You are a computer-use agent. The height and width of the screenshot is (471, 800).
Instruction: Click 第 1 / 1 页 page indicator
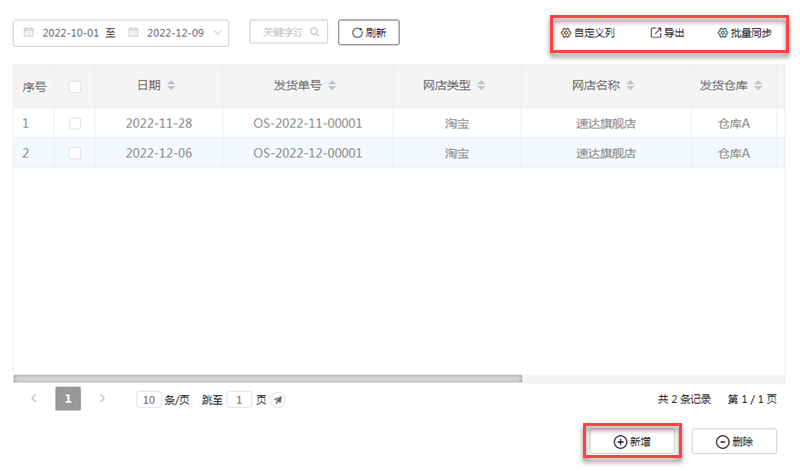pyautogui.click(x=752, y=399)
